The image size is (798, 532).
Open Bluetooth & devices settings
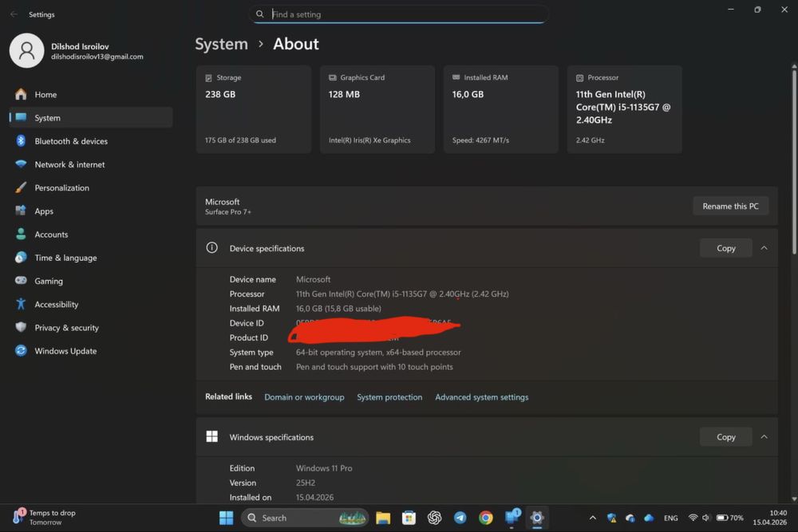(91, 141)
